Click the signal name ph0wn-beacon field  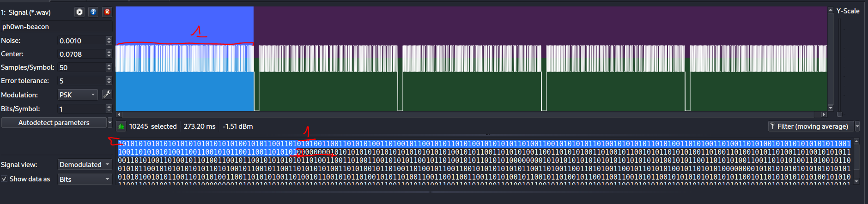tap(55, 27)
